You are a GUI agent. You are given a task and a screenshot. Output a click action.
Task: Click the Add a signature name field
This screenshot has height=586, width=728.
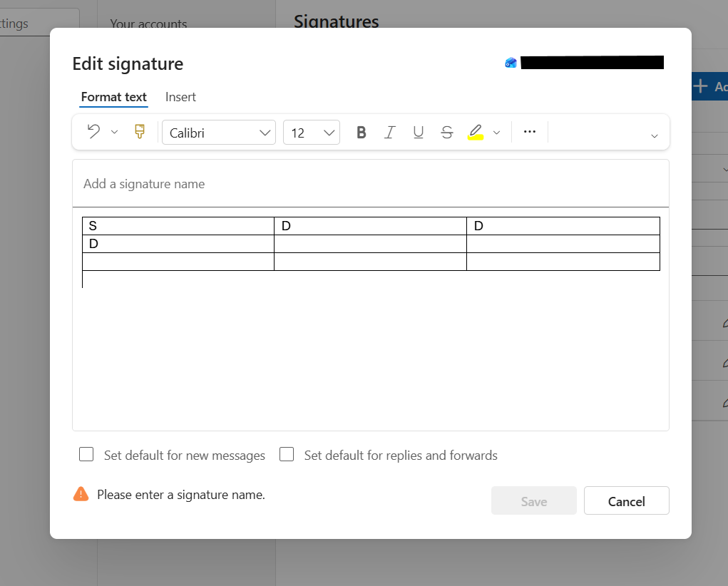click(x=371, y=184)
